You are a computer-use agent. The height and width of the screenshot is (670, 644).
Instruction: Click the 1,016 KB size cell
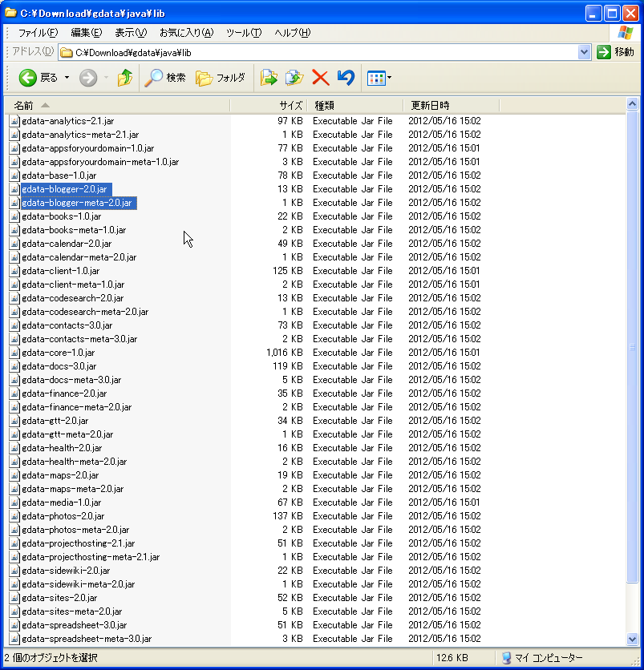(x=285, y=353)
